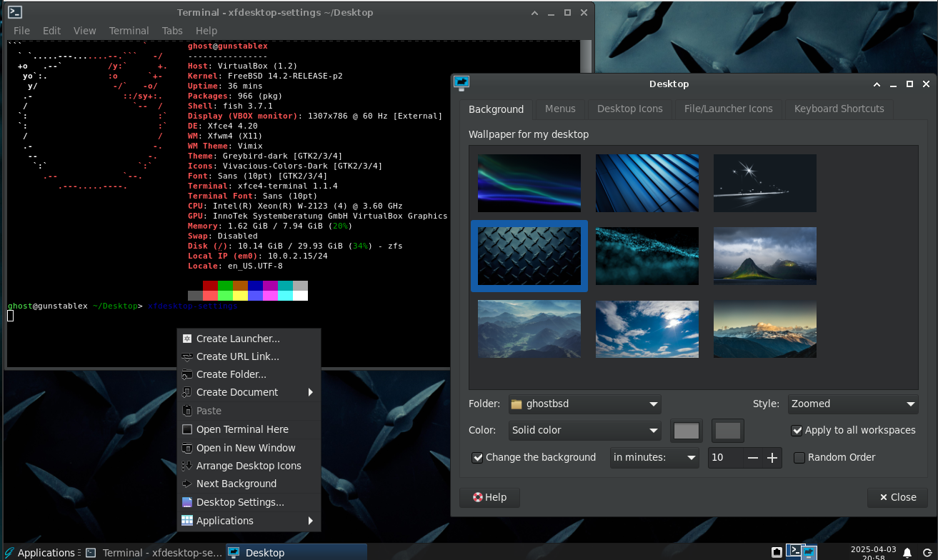The width and height of the screenshot is (938, 560).
Task: Click the first color swatch button
Action: [x=687, y=431]
